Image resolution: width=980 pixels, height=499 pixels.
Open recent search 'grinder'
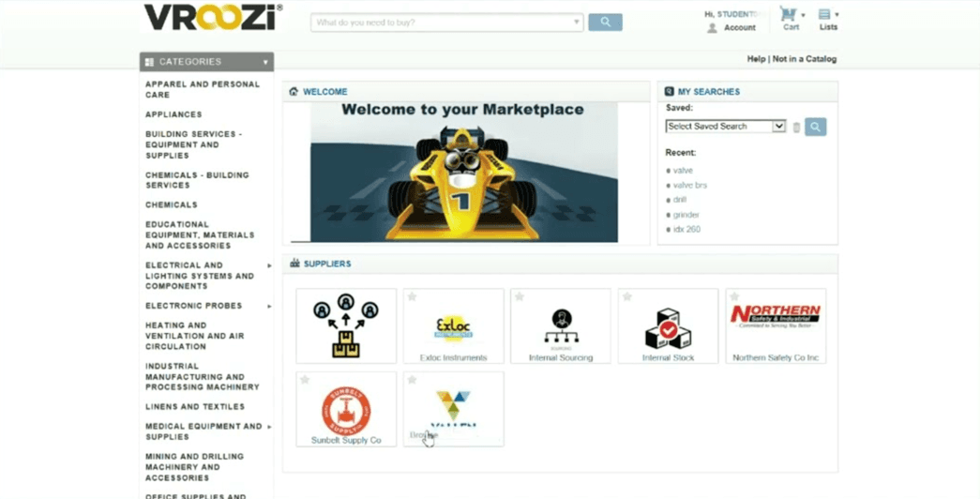pyautogui.click(x=686, y=215)
